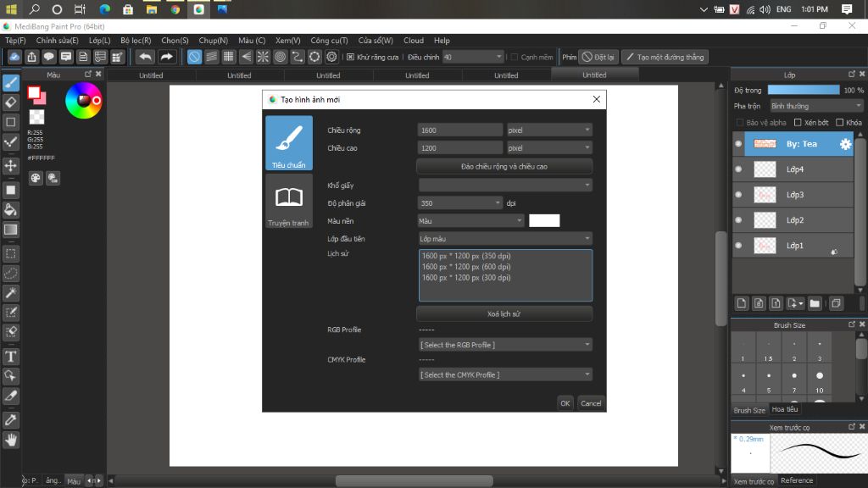Open Lớp đầu tiên dropdown
Viewport: 868px width, 488px height.
[x=505, y=238]
